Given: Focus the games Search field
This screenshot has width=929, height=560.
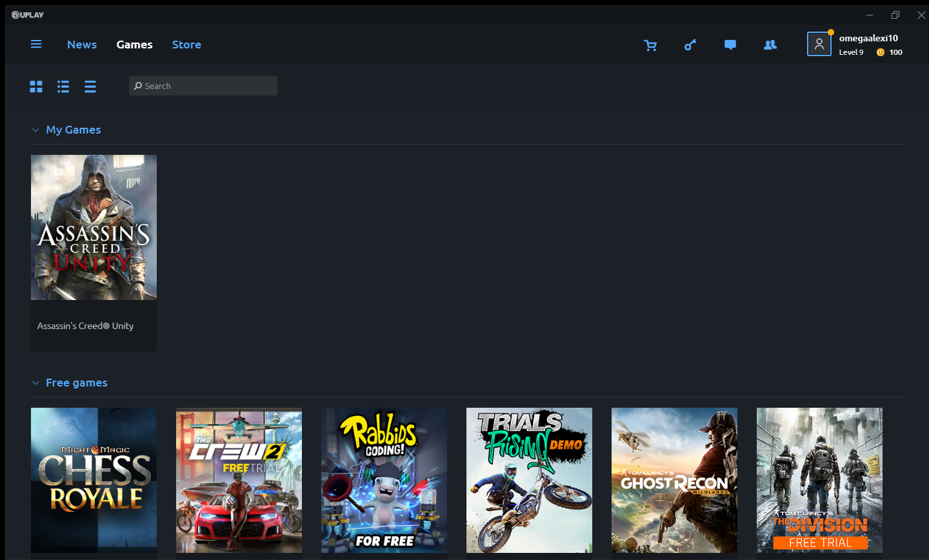Looking at the screenshot, I should 203,86.
